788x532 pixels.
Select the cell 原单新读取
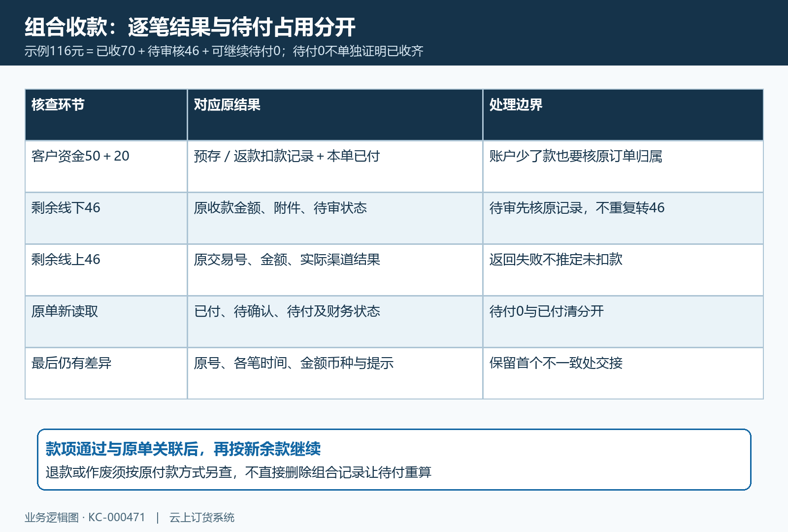coord(106,322)
